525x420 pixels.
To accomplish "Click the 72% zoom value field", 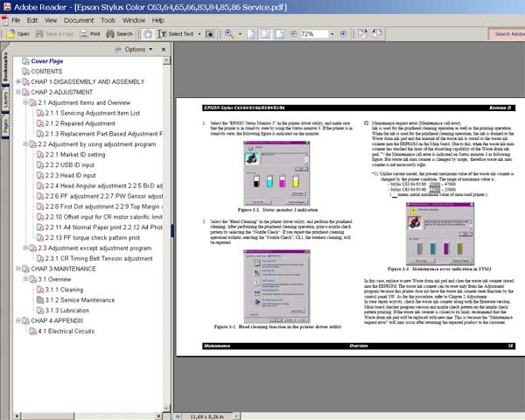I will pos(314,34).
